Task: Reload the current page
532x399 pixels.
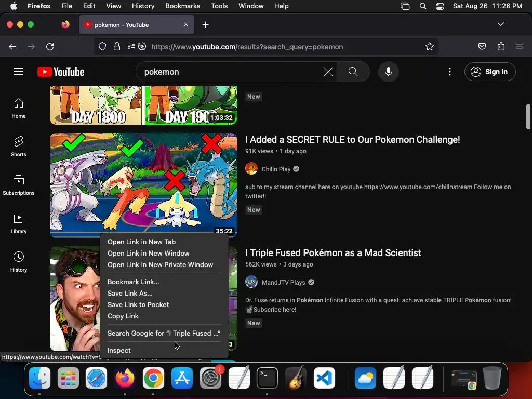Action: point(50,46)
